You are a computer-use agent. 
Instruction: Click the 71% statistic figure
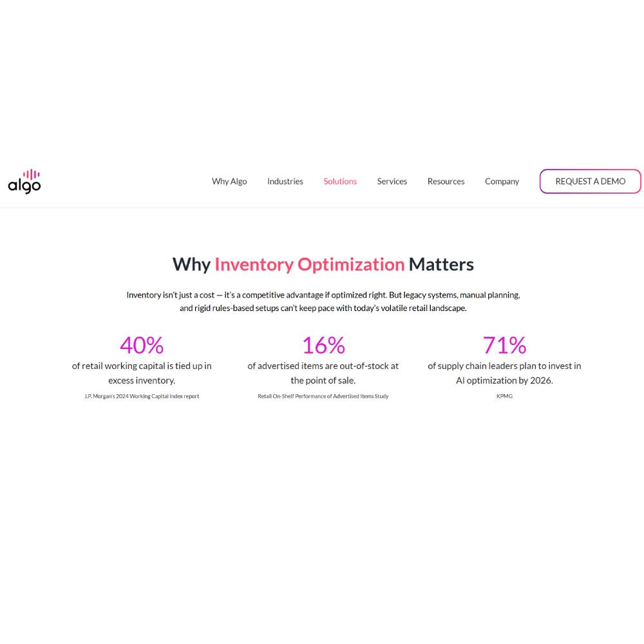point(504,345)
